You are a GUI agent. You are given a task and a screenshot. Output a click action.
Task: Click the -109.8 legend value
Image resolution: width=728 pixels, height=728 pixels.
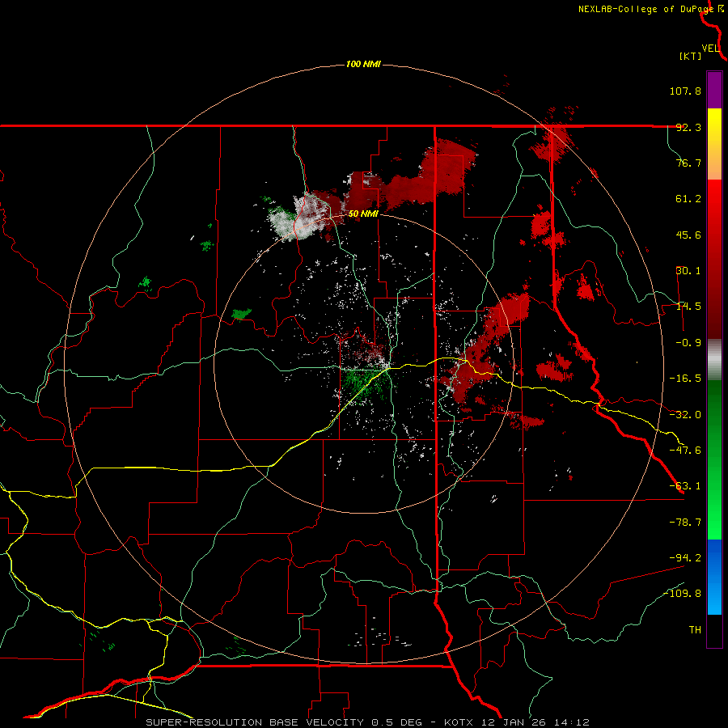coord(683,594)
